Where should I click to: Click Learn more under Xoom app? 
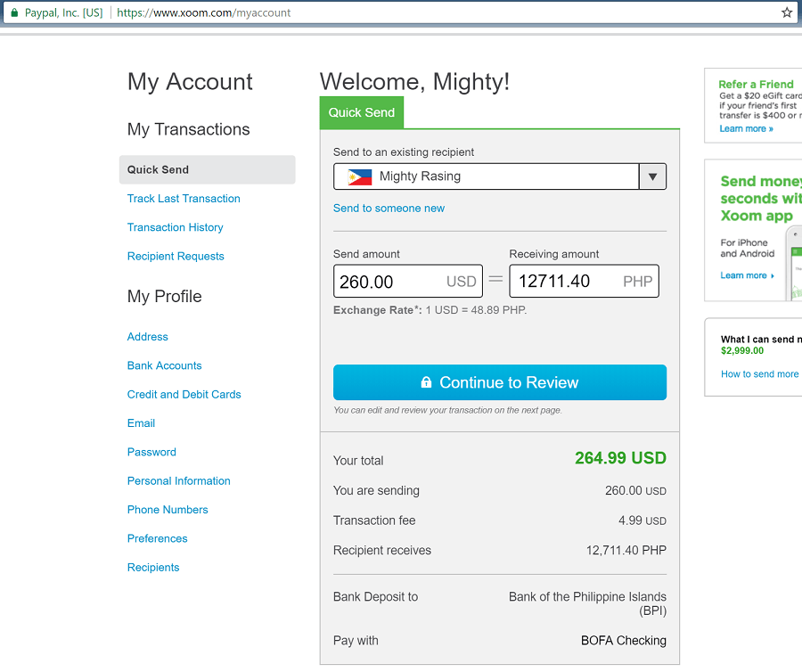[748, 275]
